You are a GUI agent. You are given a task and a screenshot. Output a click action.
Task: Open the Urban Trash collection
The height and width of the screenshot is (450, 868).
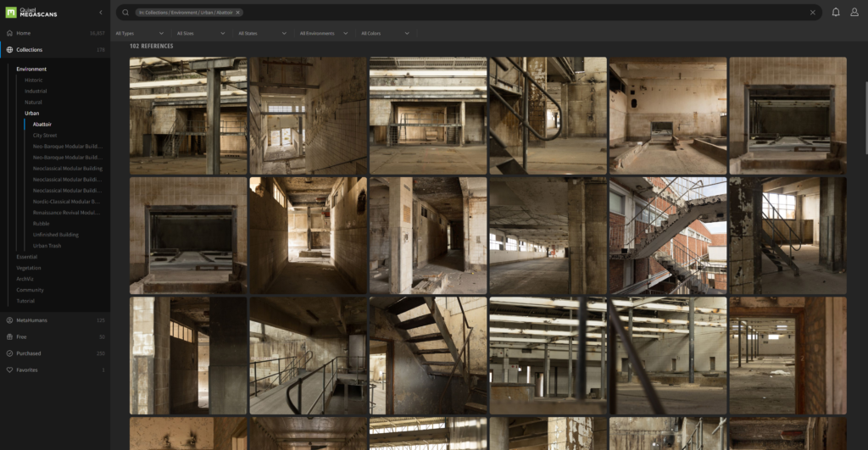pos(47,246)
